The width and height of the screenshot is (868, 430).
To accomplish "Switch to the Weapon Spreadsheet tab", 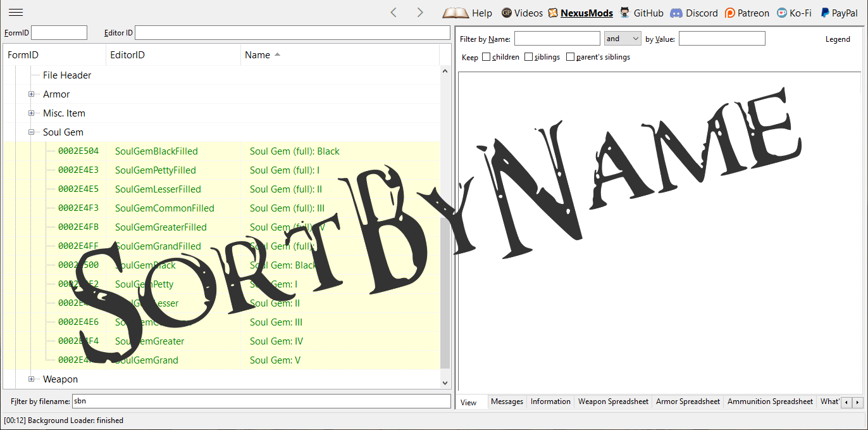I will click(613, 402).
